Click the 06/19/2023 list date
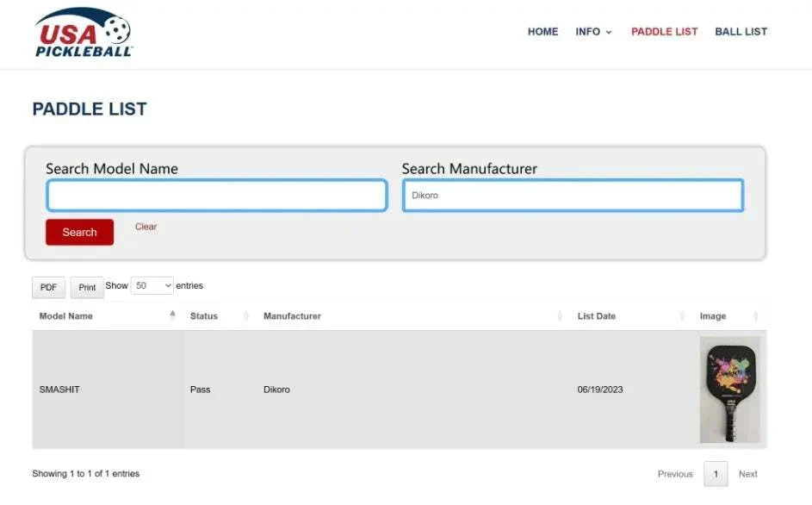 click(x=600, y=390)
